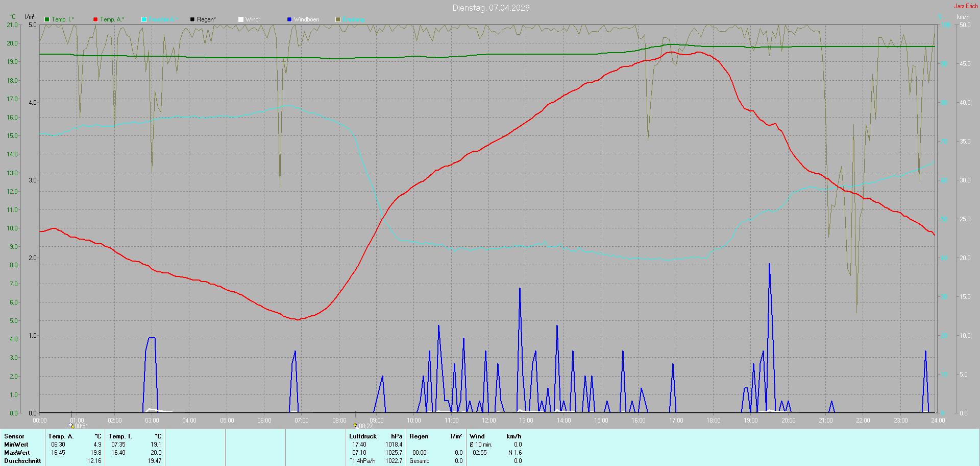The height and width of the screenshot is (466, 980).
Task: Click the 12:00 time axis label
Action: point(489,421)
